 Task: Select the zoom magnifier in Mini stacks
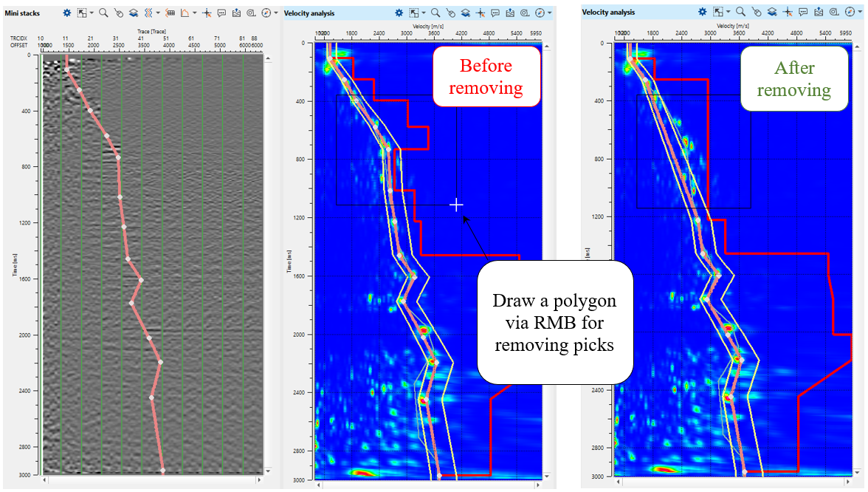point(103,13)
